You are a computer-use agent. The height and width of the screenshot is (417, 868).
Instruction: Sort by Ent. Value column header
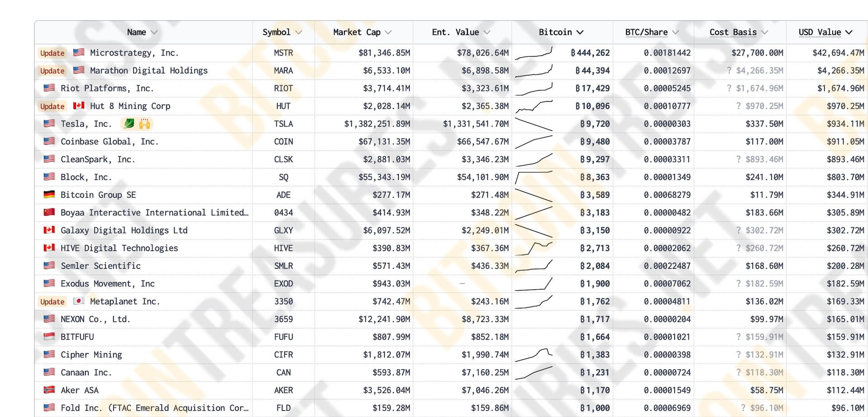pyautogui.click(x=461, y=32)
